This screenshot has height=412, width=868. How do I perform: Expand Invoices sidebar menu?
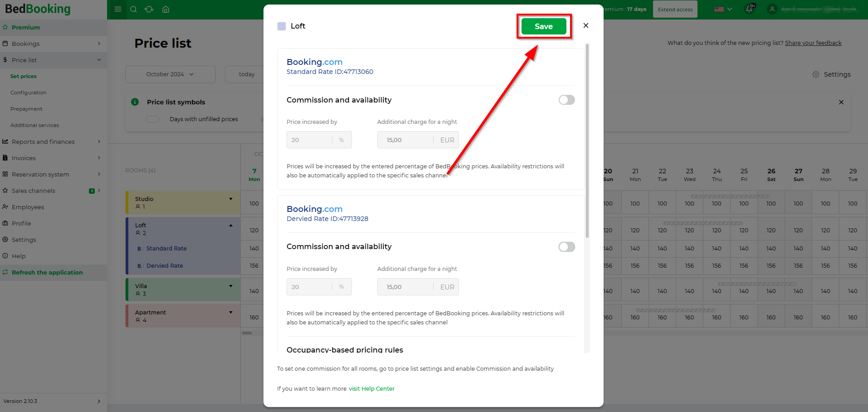tap(54, 158)
